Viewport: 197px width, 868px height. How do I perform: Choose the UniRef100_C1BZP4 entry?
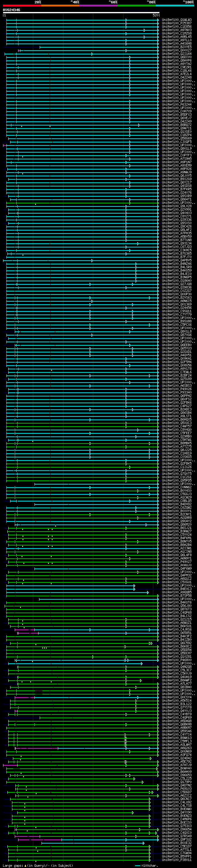click(x=177, y=135)
